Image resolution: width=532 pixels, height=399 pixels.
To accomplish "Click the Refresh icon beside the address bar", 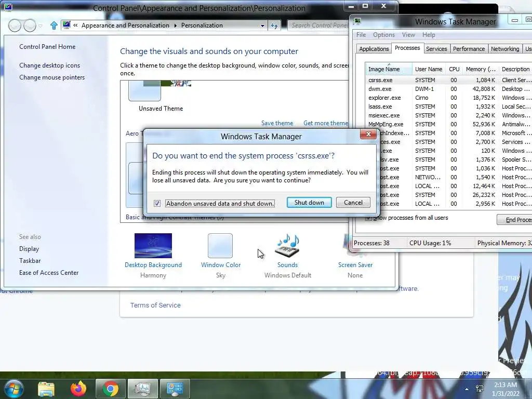I will pyautogui.click(x=274, y=25).
